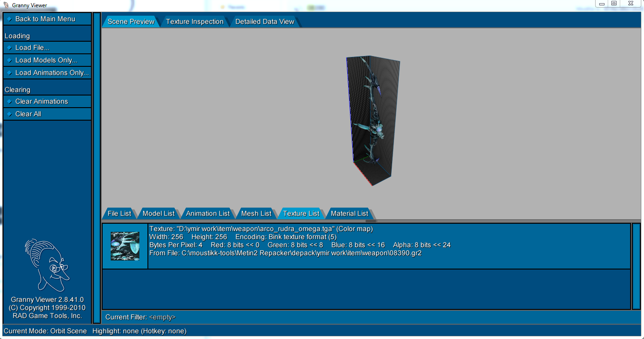Open the Material List tab
Screen dimensions: 644x339
click(x=350, y=213)
